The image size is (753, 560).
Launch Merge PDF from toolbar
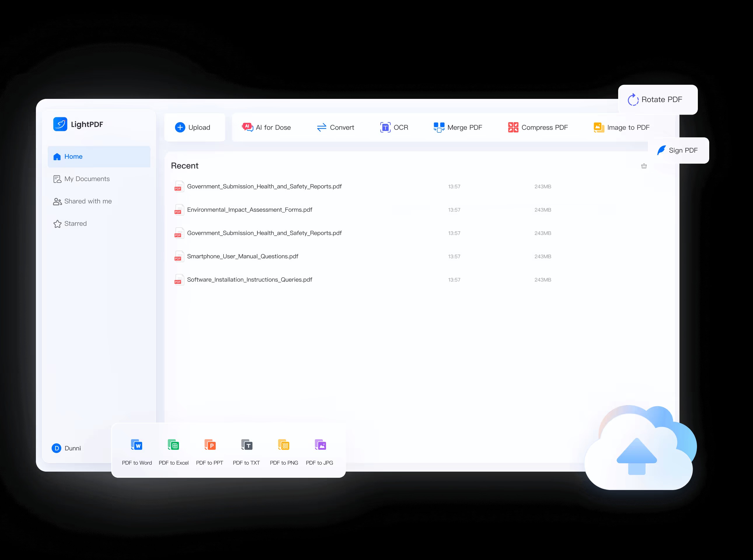(458, 127)
